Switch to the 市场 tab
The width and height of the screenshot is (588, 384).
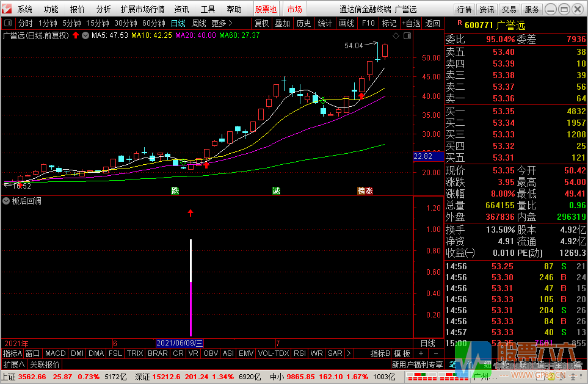click(x=295, y=9)
